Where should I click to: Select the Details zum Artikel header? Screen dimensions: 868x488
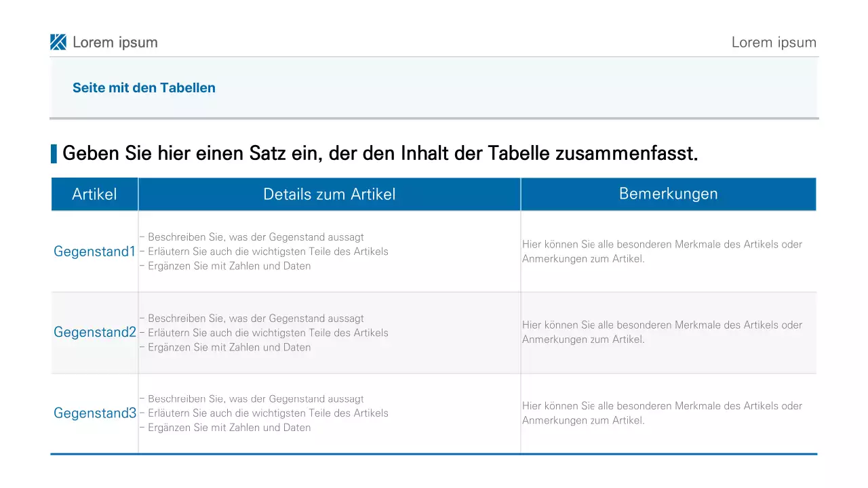pos(329,194)
